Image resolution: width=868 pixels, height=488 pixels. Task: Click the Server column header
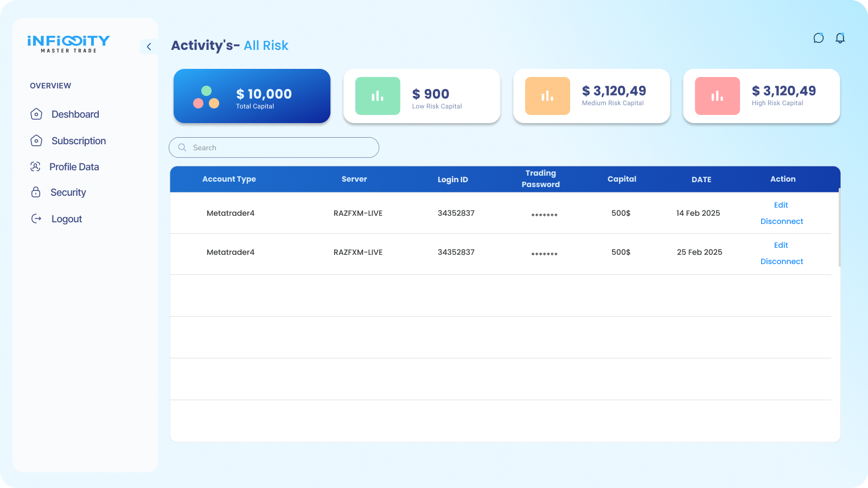point(354,179)
